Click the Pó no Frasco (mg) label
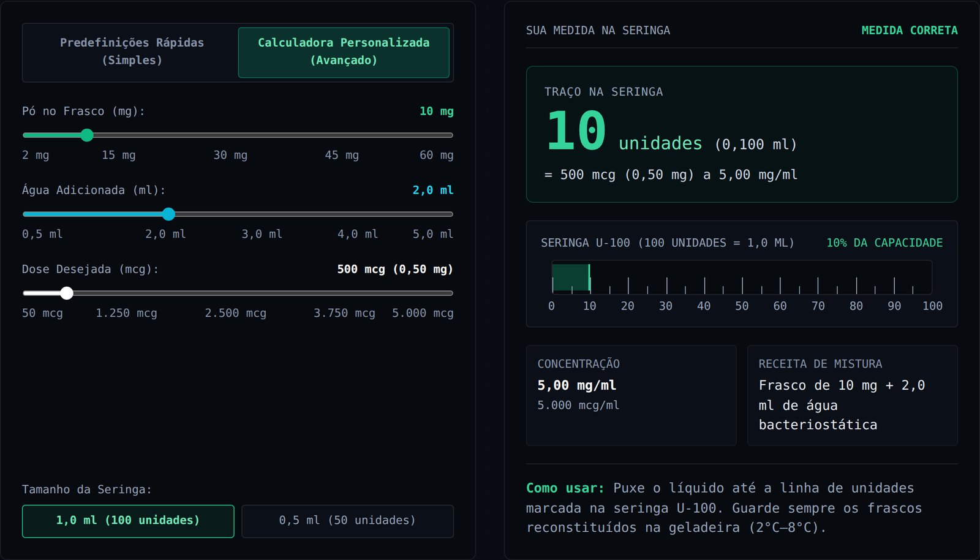Image resolution: width=980 pixels, height=560 pixels. [83, 111]
